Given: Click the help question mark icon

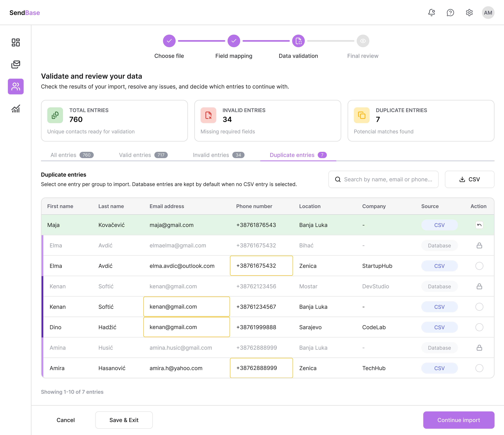Looking at the screenshot, I should (x=450, y=13).
